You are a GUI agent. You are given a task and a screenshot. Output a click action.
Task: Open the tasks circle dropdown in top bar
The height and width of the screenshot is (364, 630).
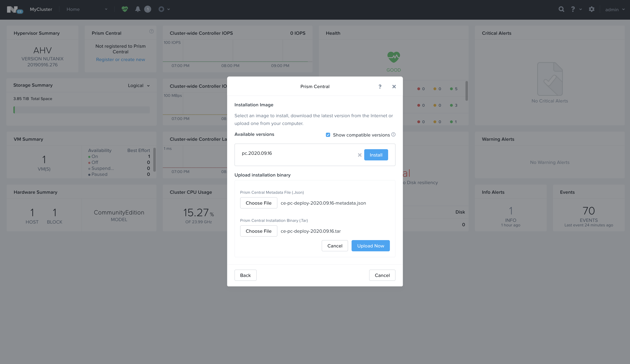[x=164, y=9]
